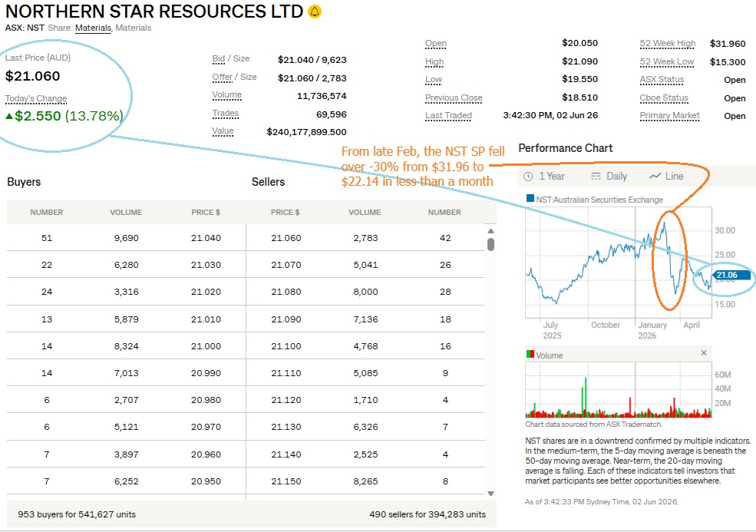Open the 1 Year clock period icon
756x532 pixels.
coord(528,177)
